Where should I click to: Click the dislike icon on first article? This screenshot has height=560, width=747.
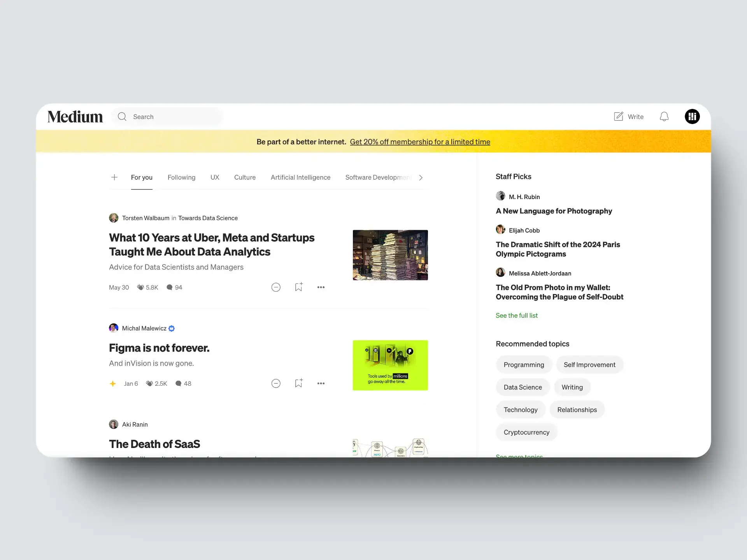click(275, 287)
